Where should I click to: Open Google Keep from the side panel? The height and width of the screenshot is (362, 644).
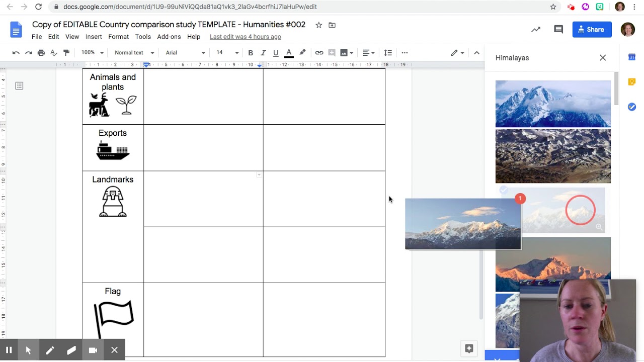[x=632, y=81]
